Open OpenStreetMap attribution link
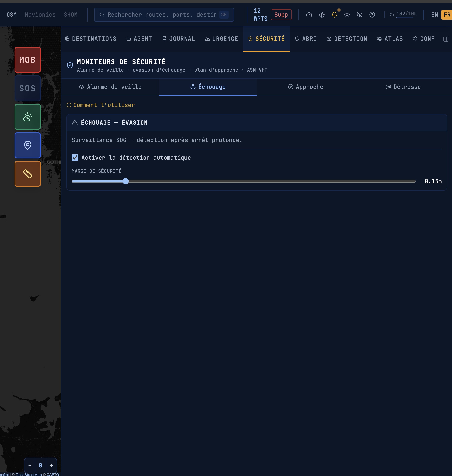This screenshot has height=476, width=452. click(x=29, y=474)
